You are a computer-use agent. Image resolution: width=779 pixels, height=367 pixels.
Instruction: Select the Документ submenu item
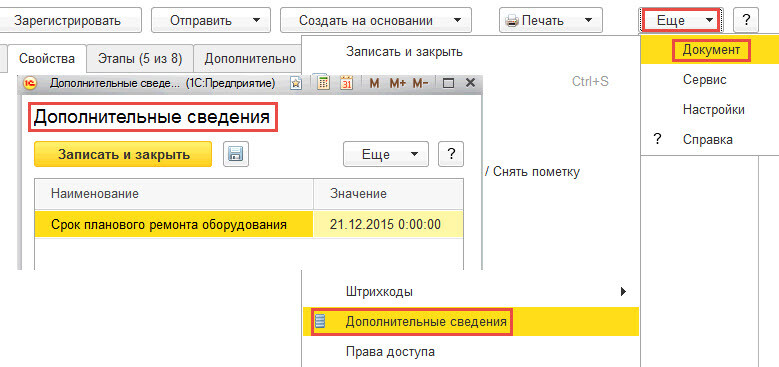[711, 50]
